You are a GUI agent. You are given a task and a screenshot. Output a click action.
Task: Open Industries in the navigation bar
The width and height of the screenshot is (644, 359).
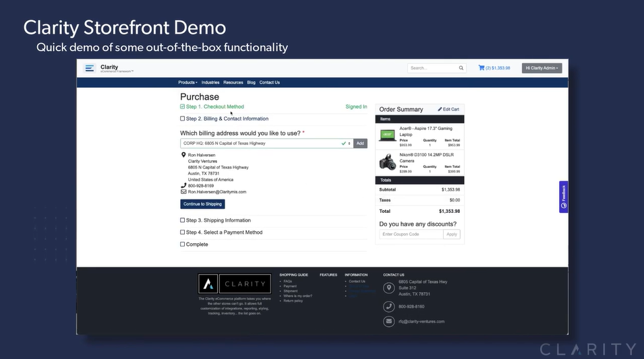pos(210,82)
